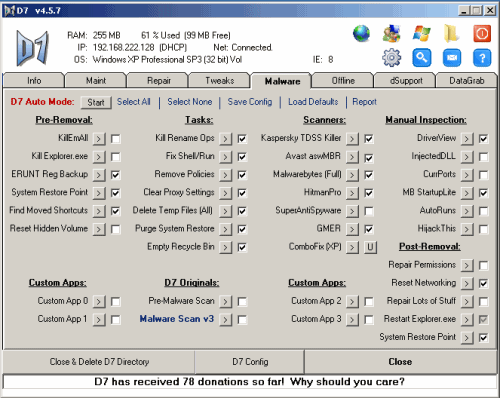Screen dimensions: 500x398
Task: Click the blue magnifier search icon
Action: click(x=422, y=58)
